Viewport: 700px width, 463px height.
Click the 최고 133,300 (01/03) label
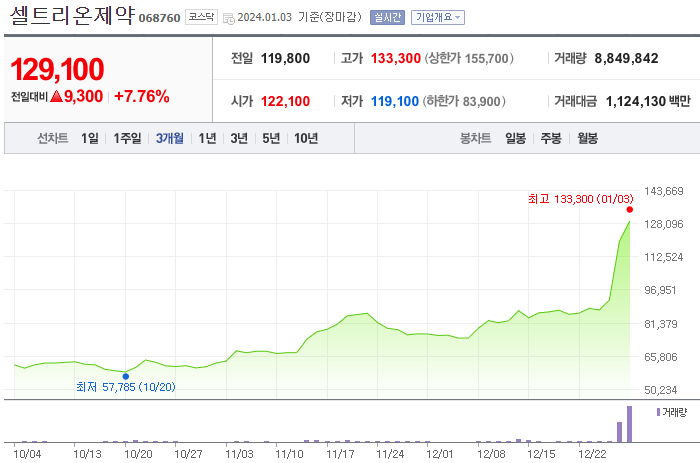(x=580, y=199)
